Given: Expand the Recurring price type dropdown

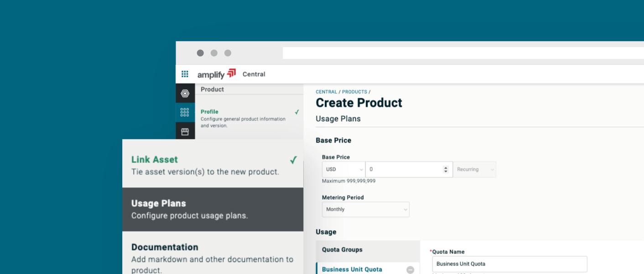Looking at the screenshot, I should coord(474,169).
